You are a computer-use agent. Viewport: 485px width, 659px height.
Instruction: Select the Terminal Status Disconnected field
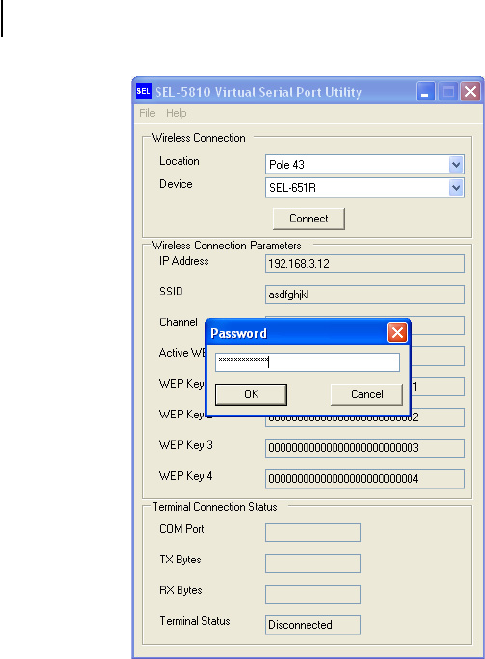click(313, 625)
